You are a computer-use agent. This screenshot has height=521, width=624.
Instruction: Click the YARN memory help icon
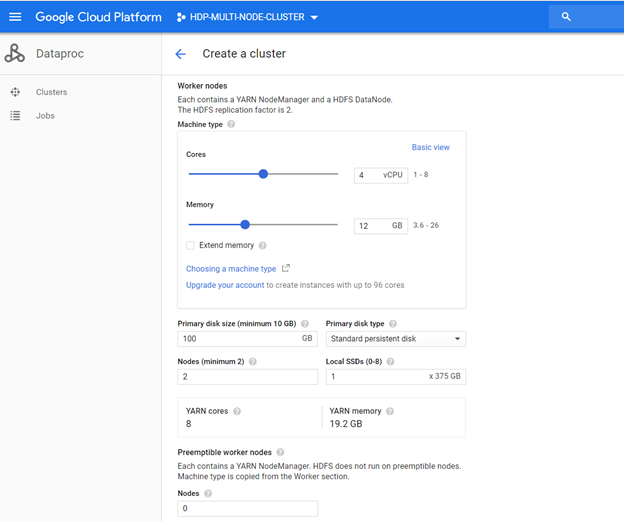click(390, 411)
